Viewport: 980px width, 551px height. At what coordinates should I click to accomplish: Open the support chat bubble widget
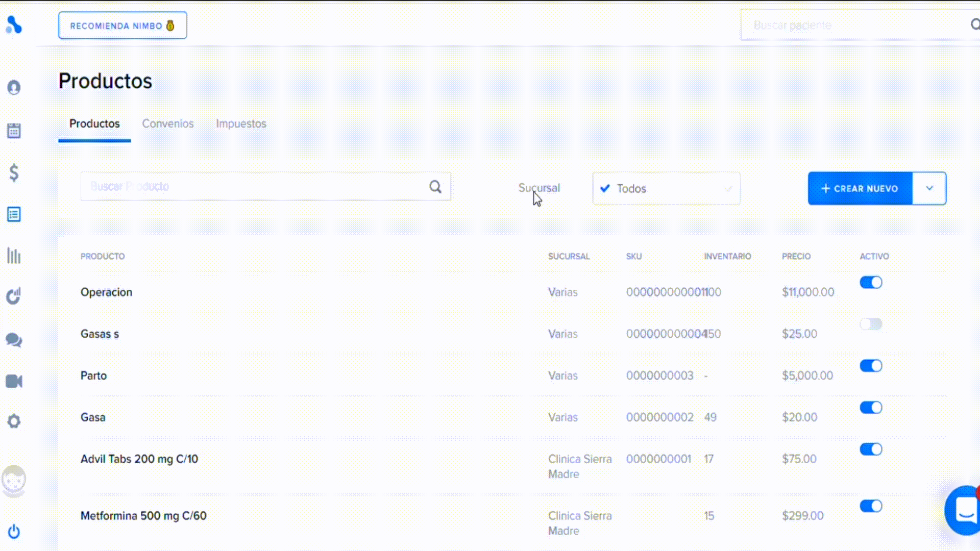965,510
